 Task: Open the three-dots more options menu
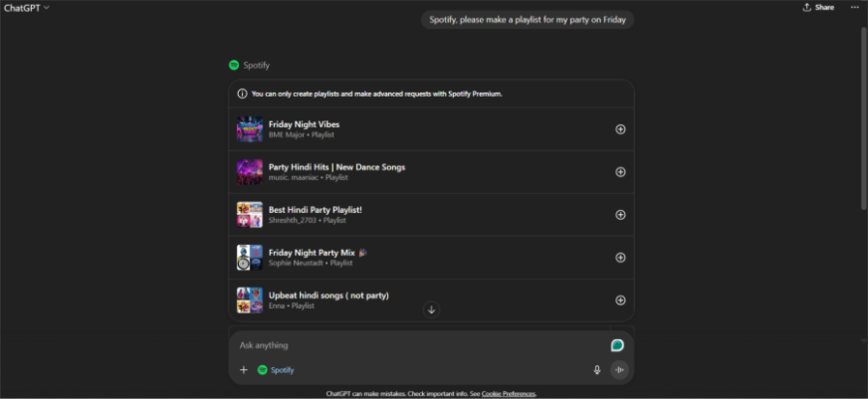tap(854, 7)
